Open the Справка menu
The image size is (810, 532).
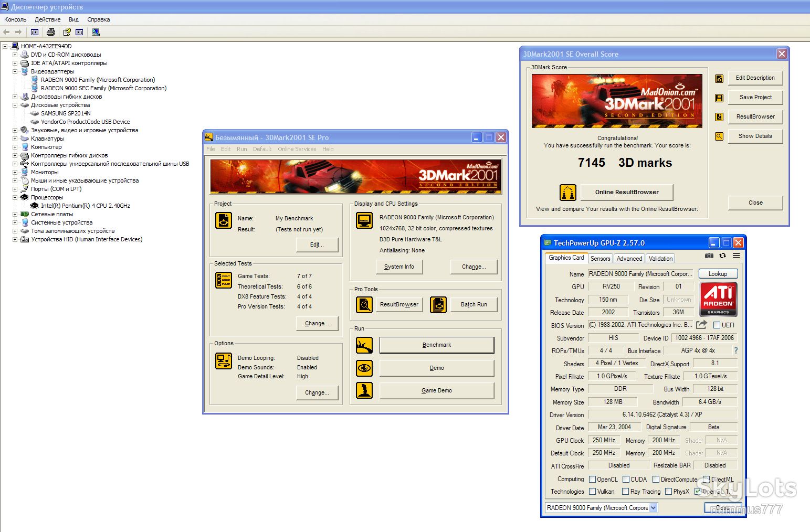pos(99,19)
